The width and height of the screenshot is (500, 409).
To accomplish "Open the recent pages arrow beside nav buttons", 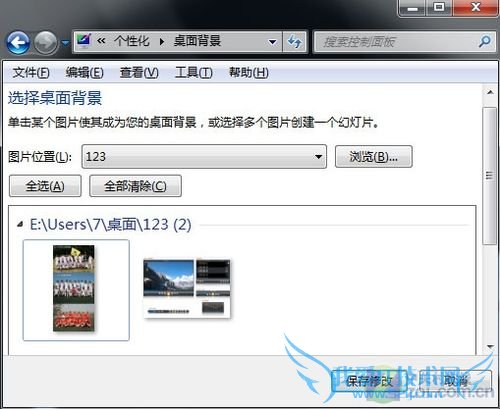I will coord(65,43).
